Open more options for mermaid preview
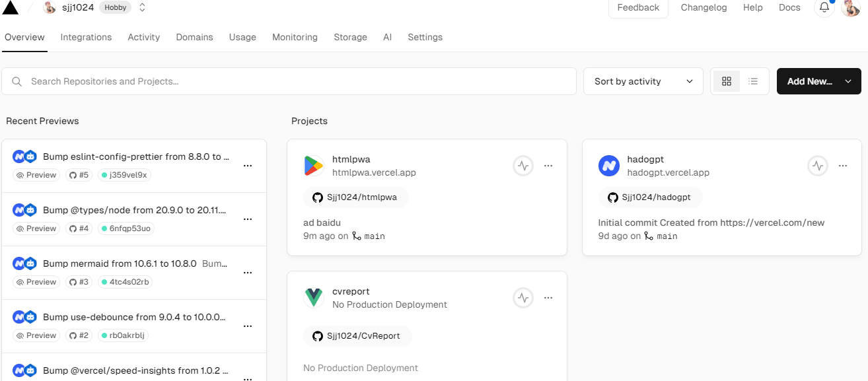 pyautogui.click(x=248, y=273)
